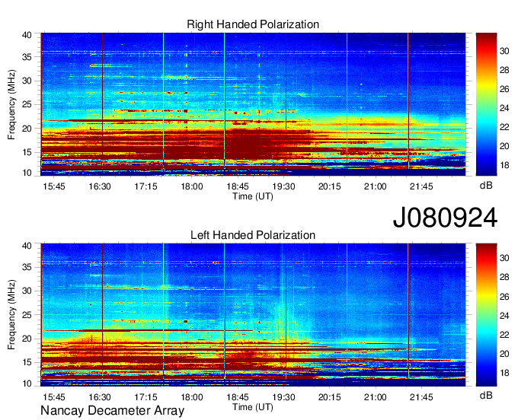Click the 24 dB label on the Right Handed color bar
This screenshot has width=518, height=420.
tap(504, 108)
